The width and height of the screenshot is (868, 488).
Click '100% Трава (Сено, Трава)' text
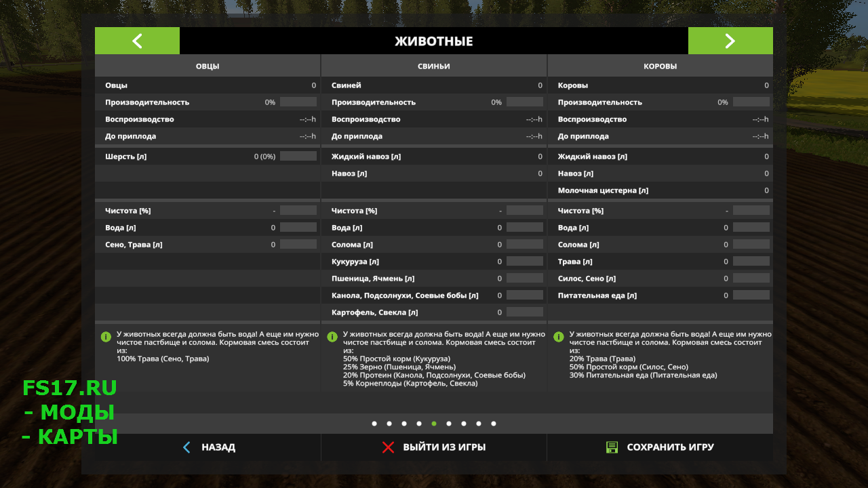coord(163,359)
